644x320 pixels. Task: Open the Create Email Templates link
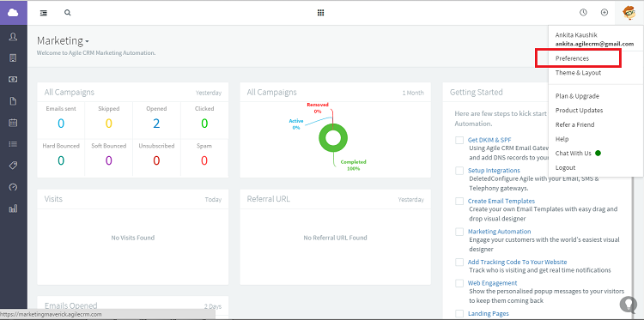point(501,201)
